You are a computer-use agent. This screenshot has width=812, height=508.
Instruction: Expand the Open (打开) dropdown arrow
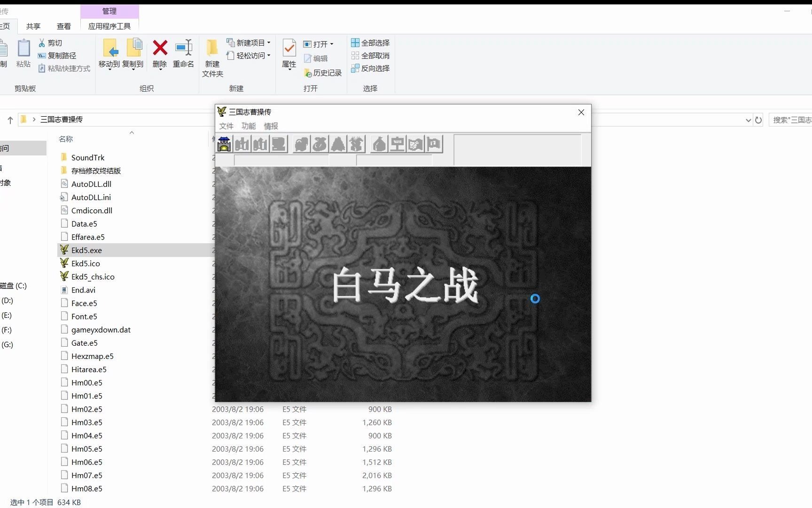(332, 44)
